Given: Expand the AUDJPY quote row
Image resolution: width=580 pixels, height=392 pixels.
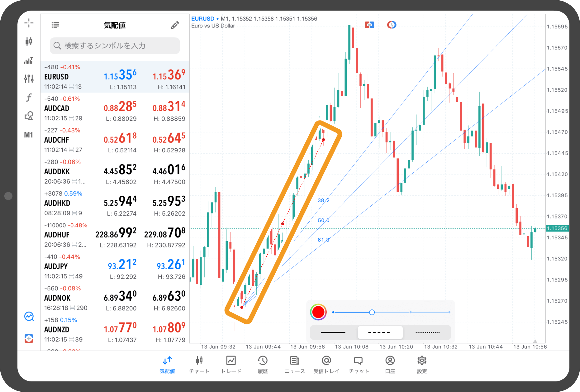Looking at the screenshot, I should point(115,266).
